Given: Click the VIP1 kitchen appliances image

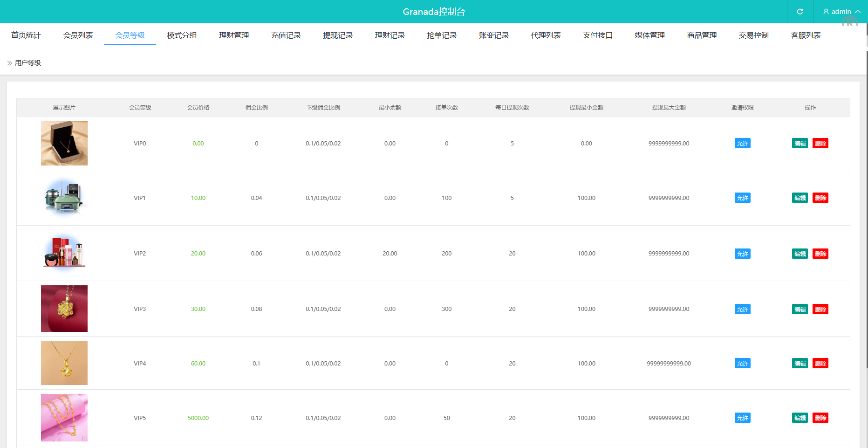Looking at the screenshot, I should click(64, 198).
